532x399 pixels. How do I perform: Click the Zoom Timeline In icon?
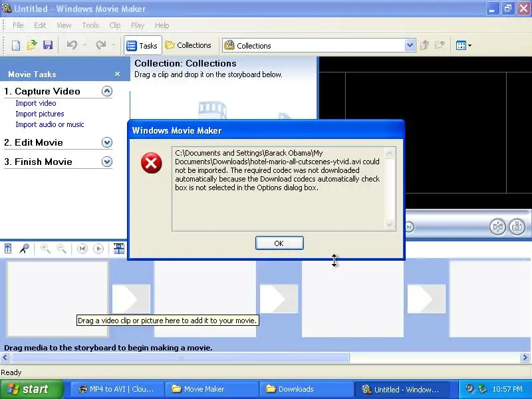pos(45,249)
